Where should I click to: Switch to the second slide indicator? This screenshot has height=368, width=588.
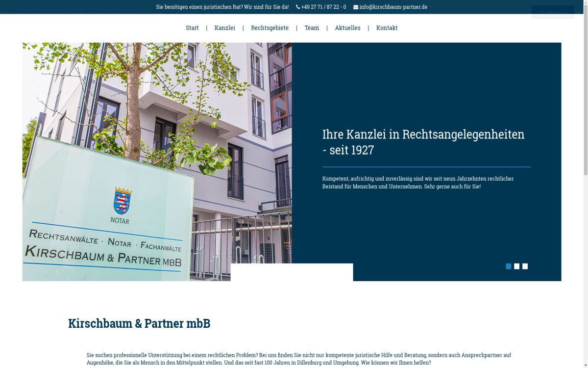(516, 266)
